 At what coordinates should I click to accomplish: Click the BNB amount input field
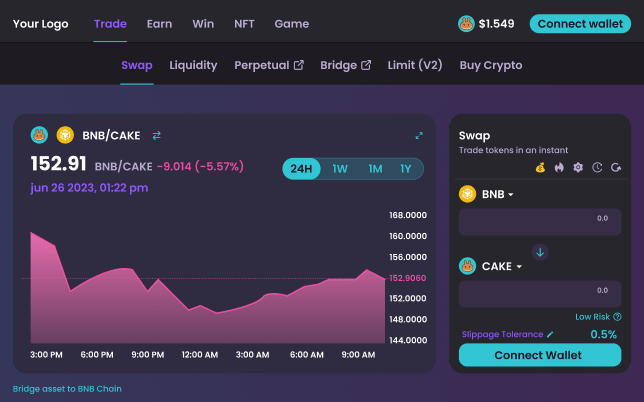point(540,222)
